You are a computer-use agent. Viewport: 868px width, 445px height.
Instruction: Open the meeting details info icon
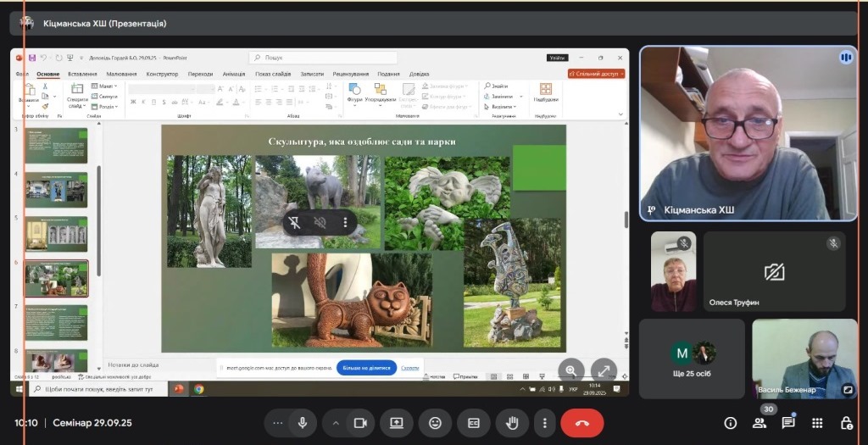tap(730, 423)
